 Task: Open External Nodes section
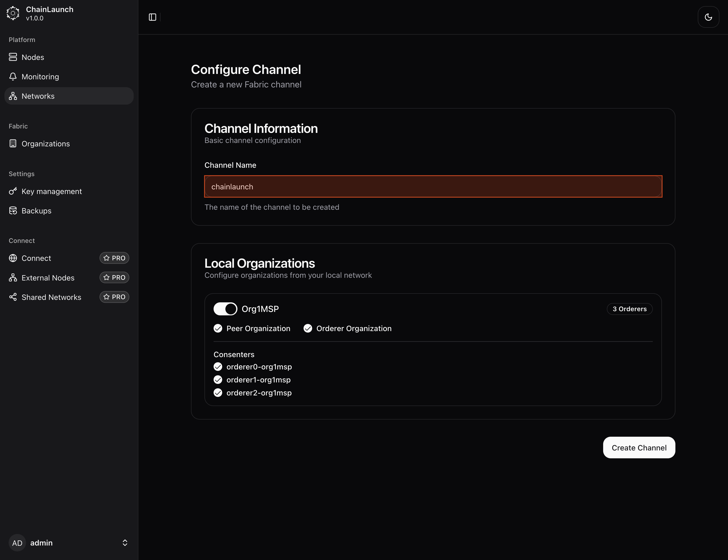(x=48, y=278)
